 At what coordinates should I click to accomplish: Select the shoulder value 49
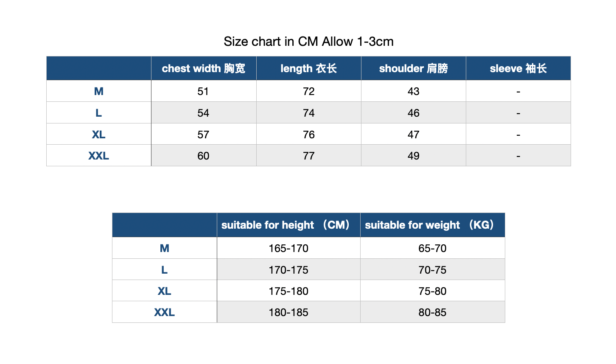coord(414,156)
